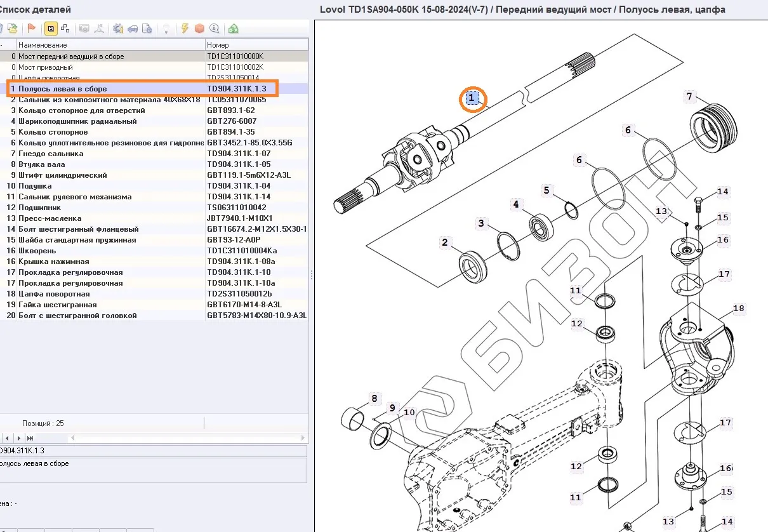Click callout number 18 on the diagram
This screenshot has width=768, height=532.
[x=738, y=309]
